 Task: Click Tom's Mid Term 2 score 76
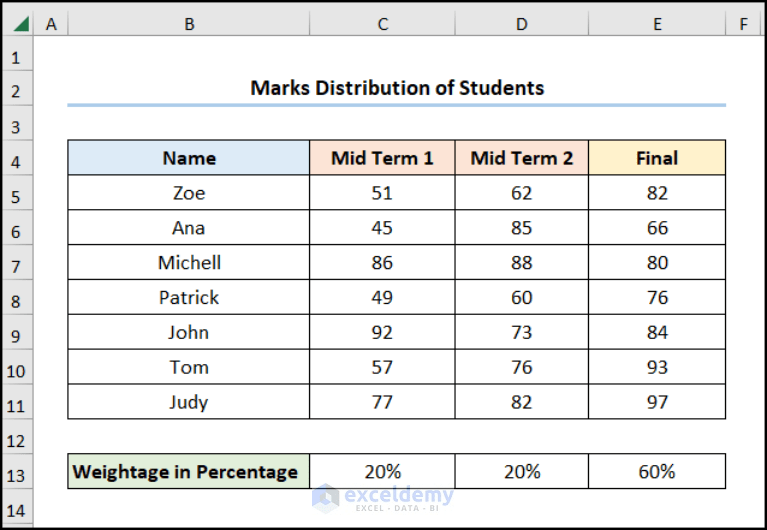point(521,367)
